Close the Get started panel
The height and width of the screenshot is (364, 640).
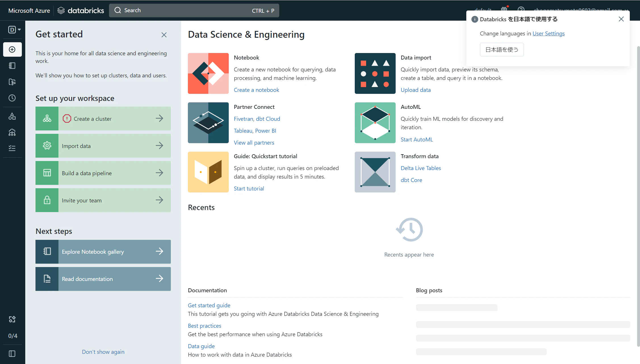click(164, 35)
